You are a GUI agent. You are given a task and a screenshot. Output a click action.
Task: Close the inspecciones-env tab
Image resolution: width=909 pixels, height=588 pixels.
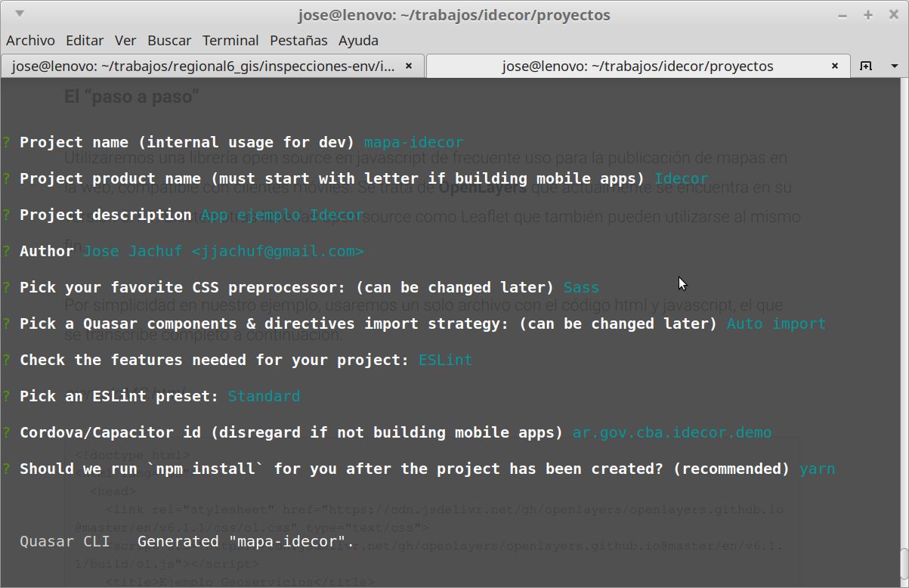pos(409,66)
